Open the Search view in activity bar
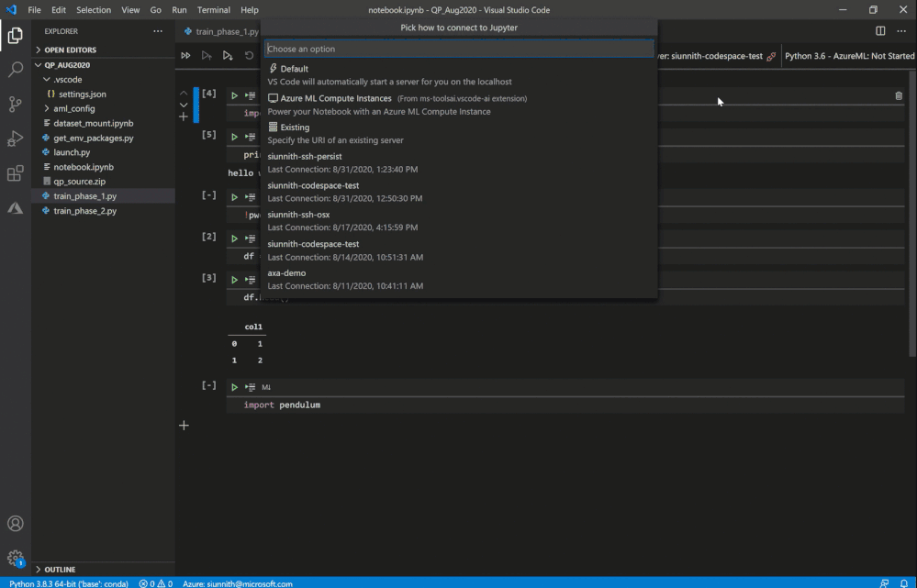Viewport: 917px width, 588px height. pyautogui.click(x=16, y=70)
